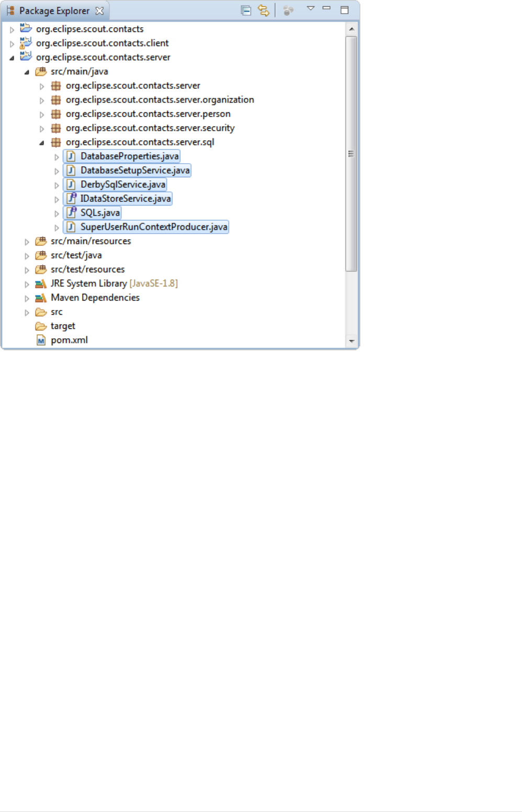Select the Package Explorer tab
The width and height of the screenshot is (522, 812).
click(x=54, y=10)
